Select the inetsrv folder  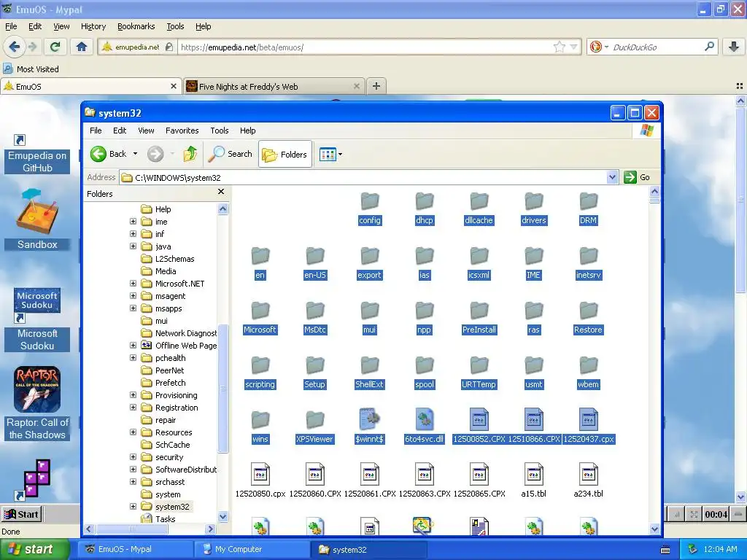[x=589, y=263]
